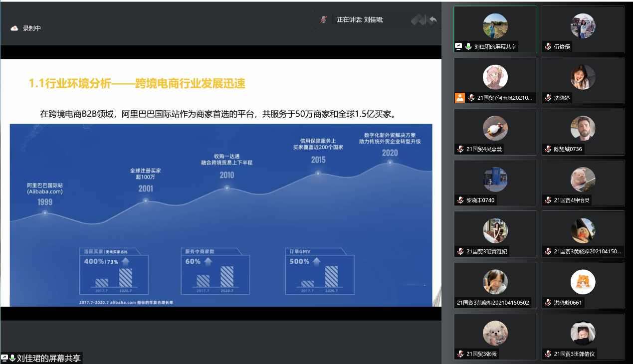Click the shared slide titled 1.1行业环境分析

click(220, 182)
